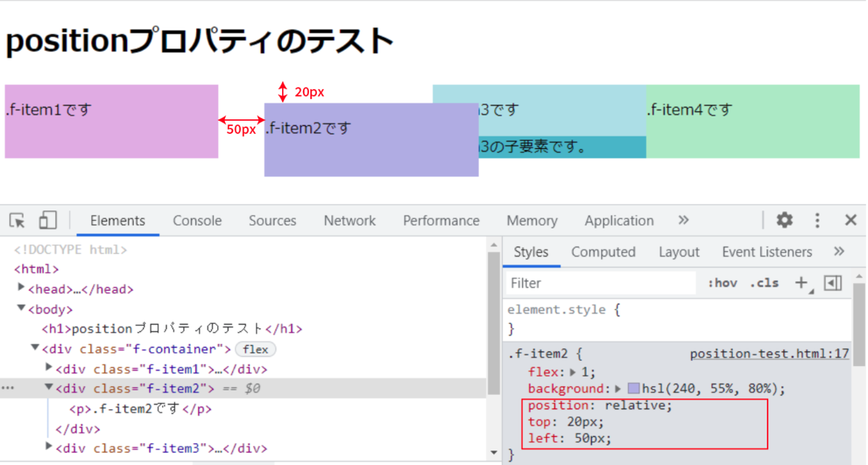
Task: Open the Network tab
Action: coord(350,221)
